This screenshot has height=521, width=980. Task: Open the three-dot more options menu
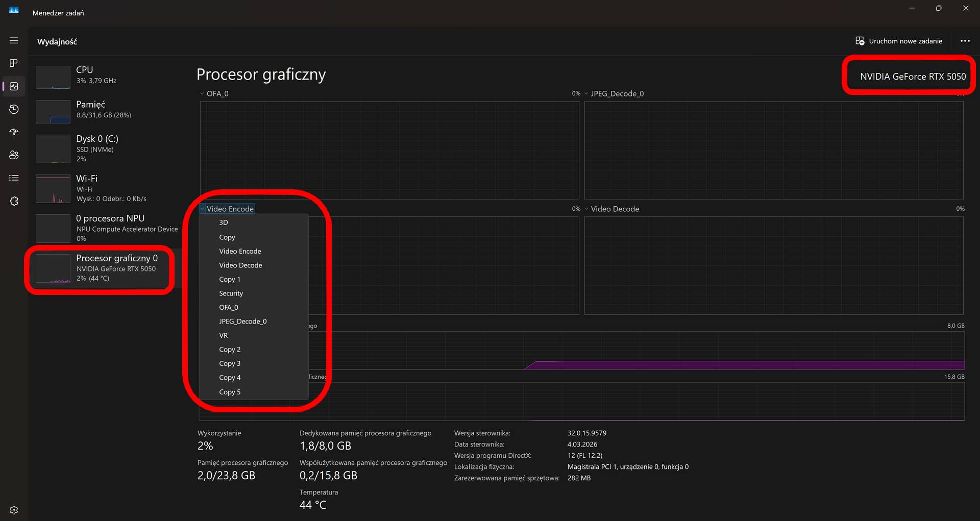[x=965, y=41]
